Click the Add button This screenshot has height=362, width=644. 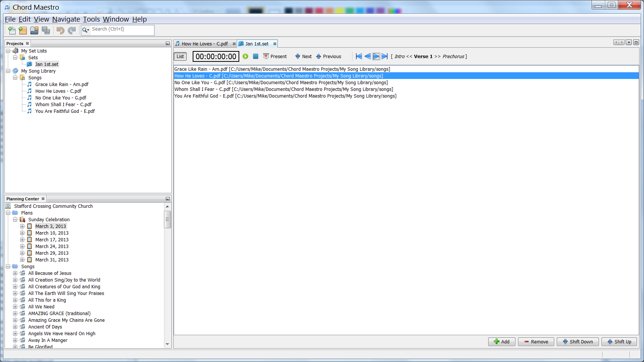tap(502, 342)
